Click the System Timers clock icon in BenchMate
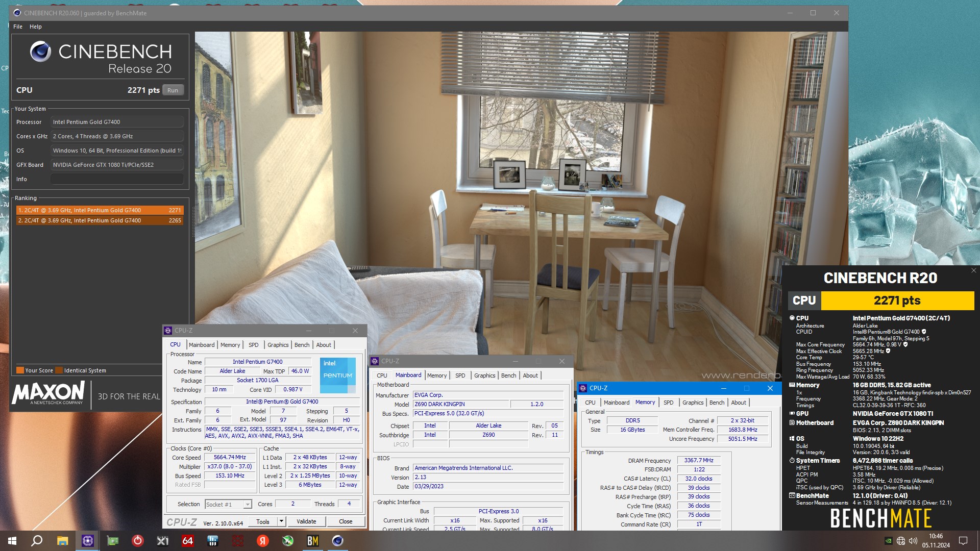The image size is (980, 551). [792, 460]
